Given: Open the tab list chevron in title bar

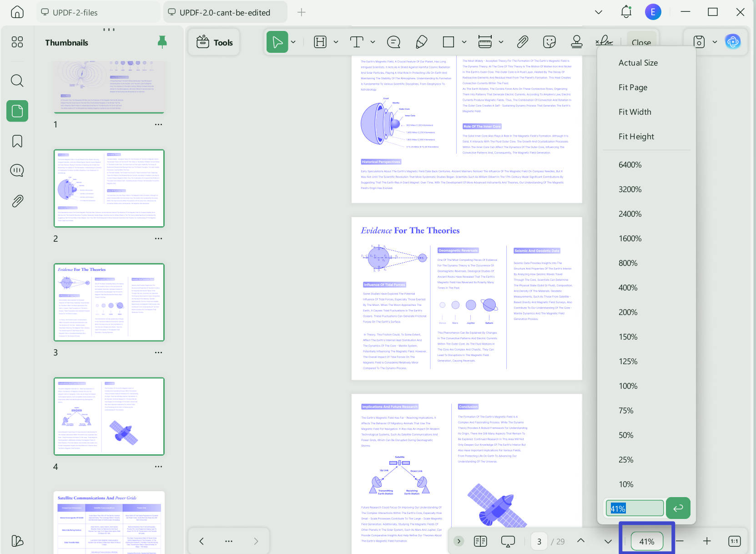Looking at the screenshot, I should tap(599, 12).
